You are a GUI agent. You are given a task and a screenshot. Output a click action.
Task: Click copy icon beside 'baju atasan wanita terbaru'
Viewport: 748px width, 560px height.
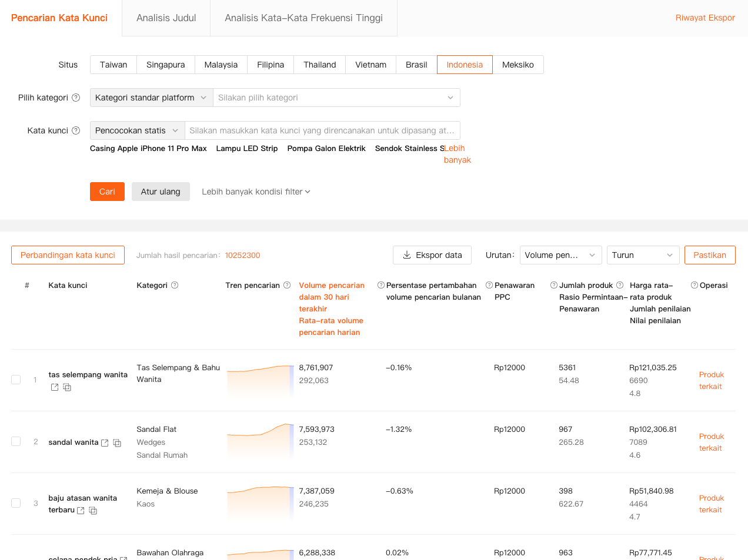pyautogui.click(x=93, y=511)
